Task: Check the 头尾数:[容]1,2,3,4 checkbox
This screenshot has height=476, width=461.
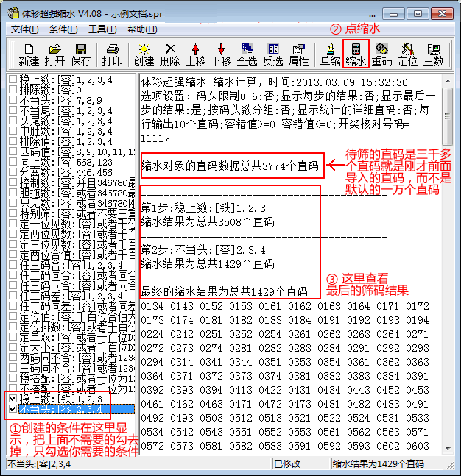Action: 13,121
